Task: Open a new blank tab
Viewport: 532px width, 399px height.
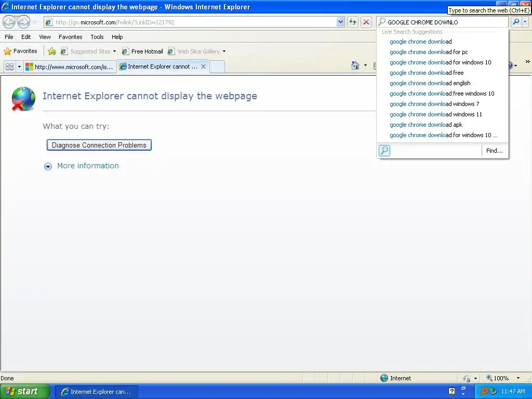Action: click(217, 66)
